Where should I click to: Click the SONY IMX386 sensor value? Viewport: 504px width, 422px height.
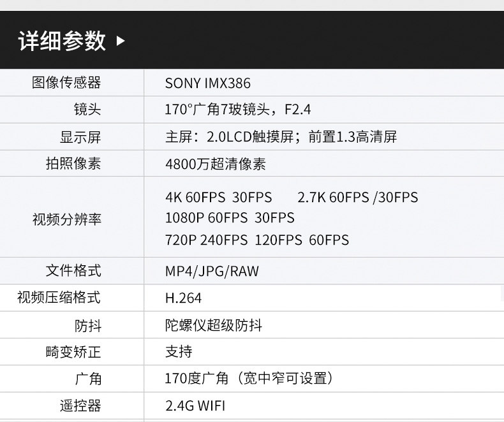(x=207, y=84)
